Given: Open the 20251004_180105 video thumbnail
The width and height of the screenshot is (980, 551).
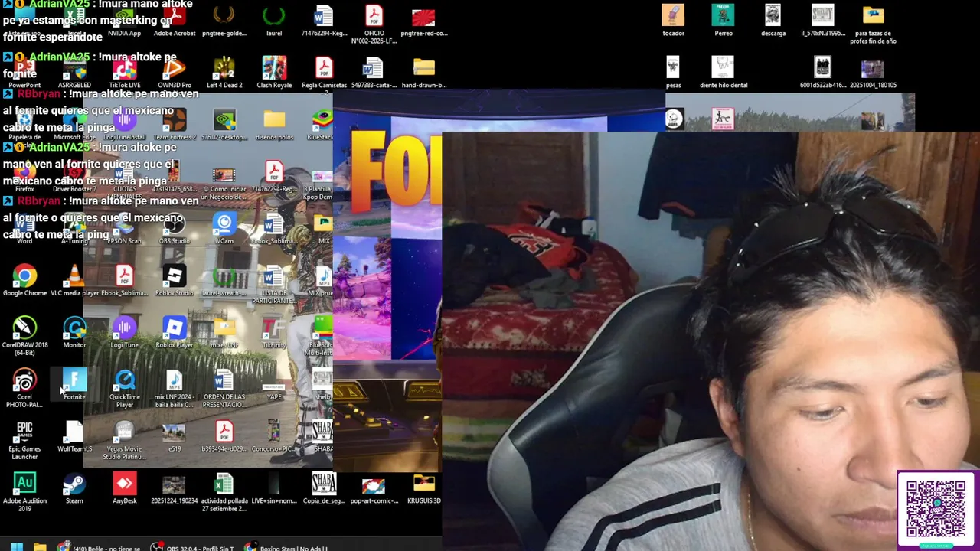Looking at the screenshot, I should pyautogui.click(x=873, y=73).
